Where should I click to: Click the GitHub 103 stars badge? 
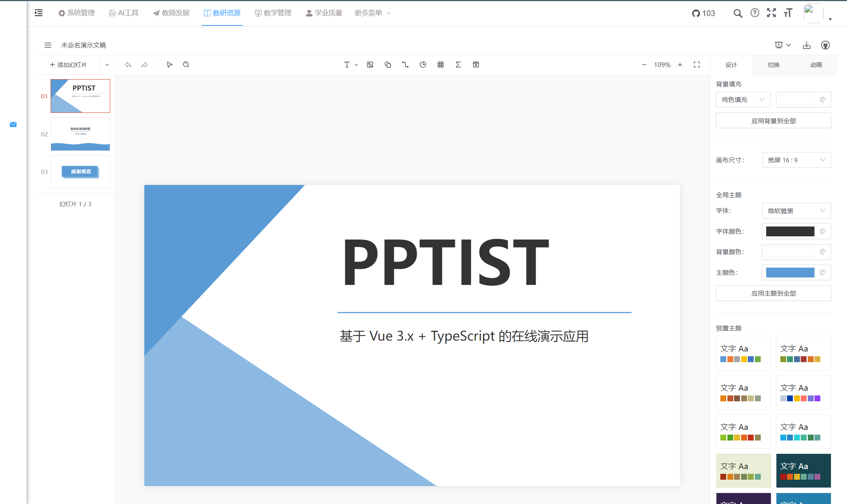[703, 13]
